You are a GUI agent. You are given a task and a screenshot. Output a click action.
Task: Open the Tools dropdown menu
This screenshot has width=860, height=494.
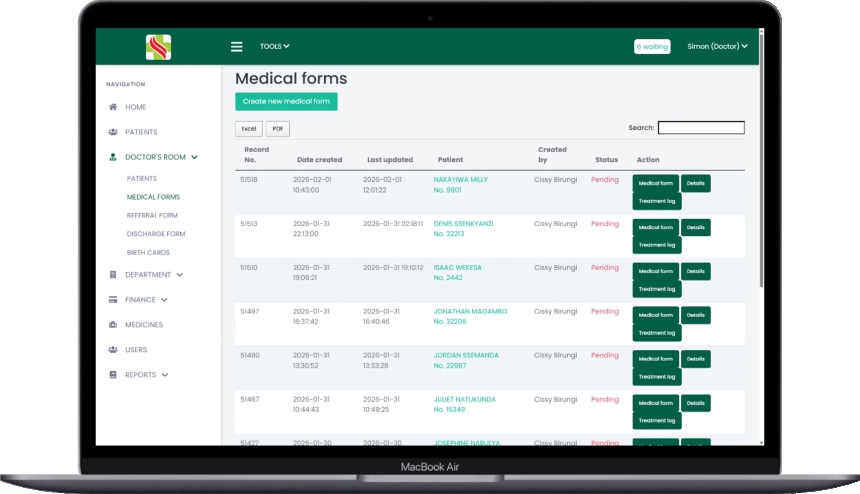tap(274, 46)
